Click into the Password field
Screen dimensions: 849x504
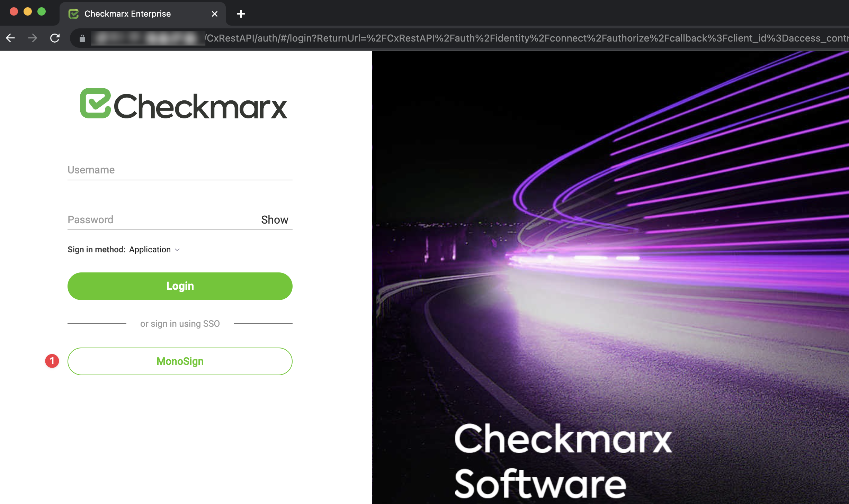point(159,220)
